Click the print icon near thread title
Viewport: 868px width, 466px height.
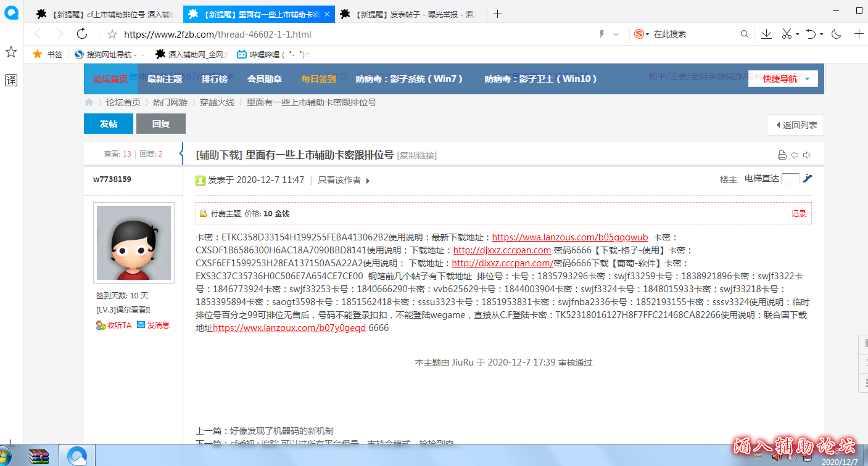[782, 155]
